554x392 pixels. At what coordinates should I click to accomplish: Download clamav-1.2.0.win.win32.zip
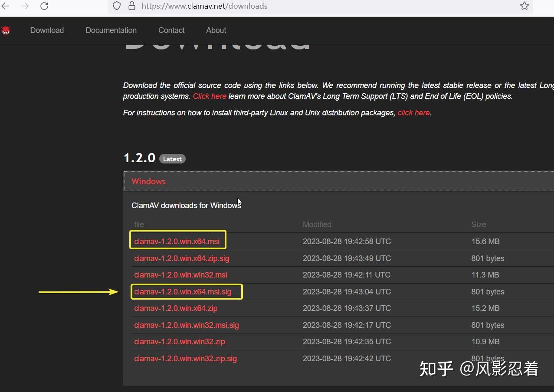tap(180, 342)
